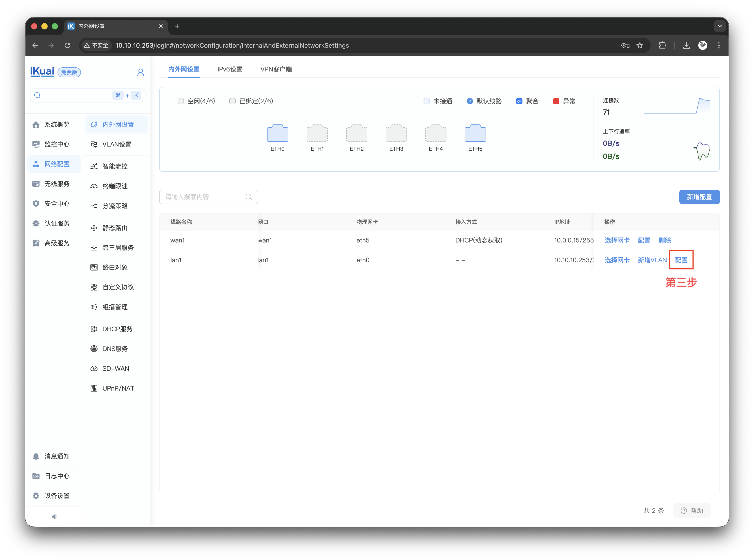This screenshot has width=754, height=560.
Task: Bookmark page with the star icon
Action: (x=640, y=45)
